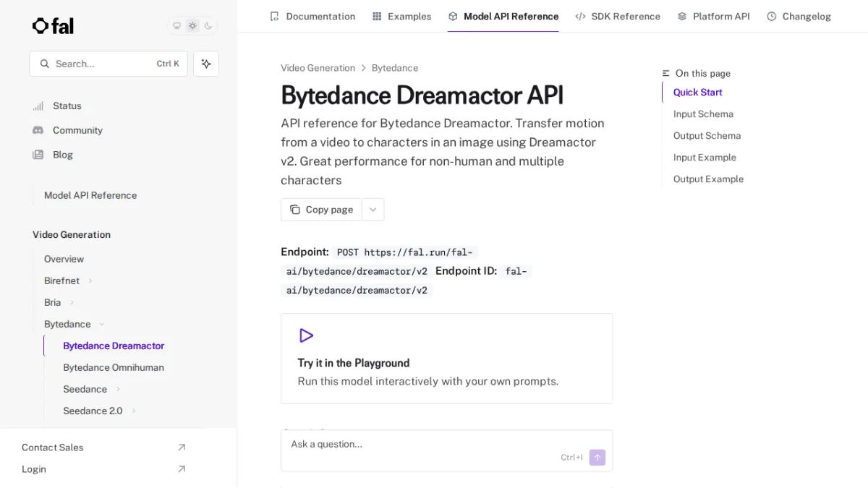Click the Video Generation sidebar heading
The height and width of the screenshot is (488, 868).
click(72, 234)
